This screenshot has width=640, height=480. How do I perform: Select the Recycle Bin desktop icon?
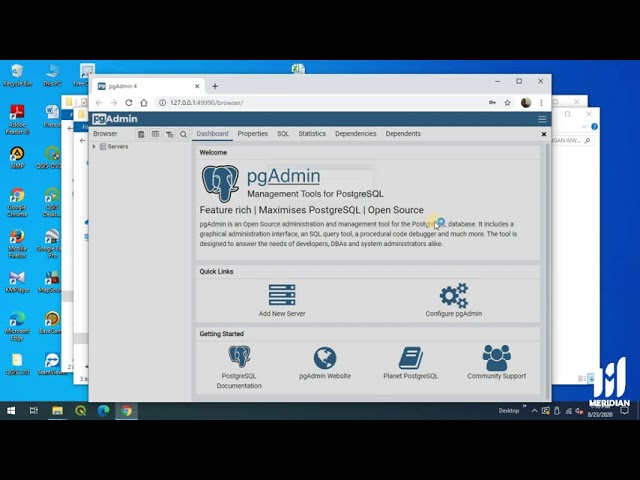(x=17, y=75)
